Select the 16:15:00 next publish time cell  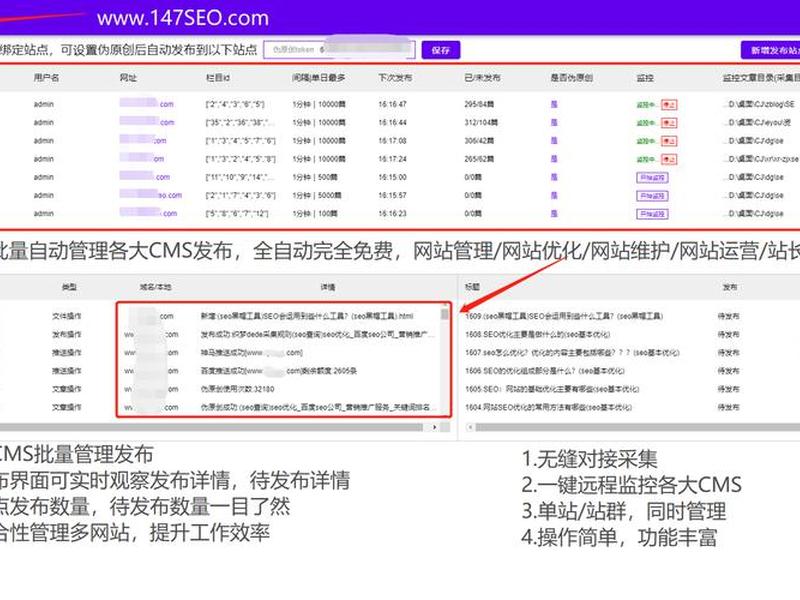pos(392,177)
